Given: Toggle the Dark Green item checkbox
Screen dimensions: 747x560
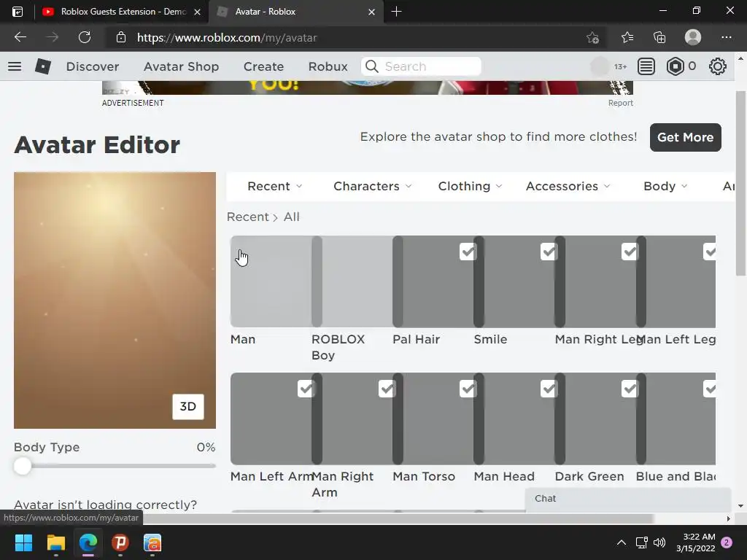Looking at the screenshot, I should (x=630, y=389).
